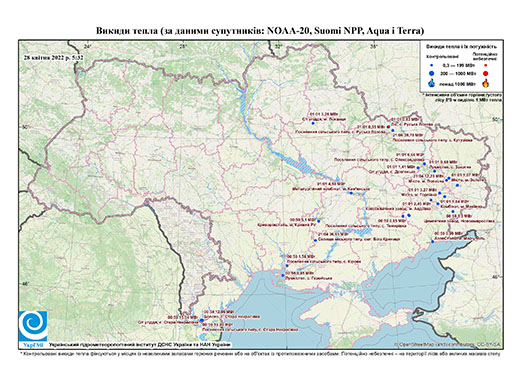This screenshot has width=520, height=368.
Task: Click the blue flame icon in the legend
Action: click(432, 83)
